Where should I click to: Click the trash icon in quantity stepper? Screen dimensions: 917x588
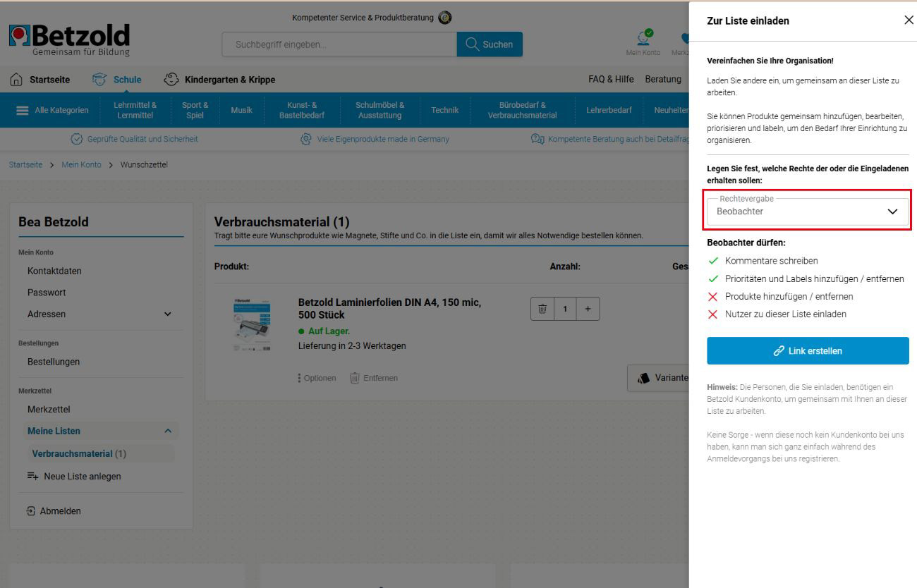pyautogui.click(x=542, y=309)
